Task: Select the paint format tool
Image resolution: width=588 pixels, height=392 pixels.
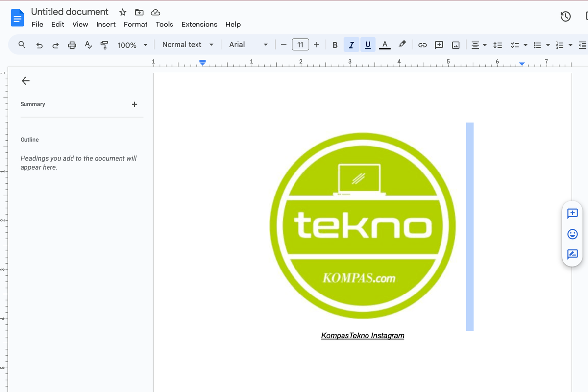Action: click(104, 45)
